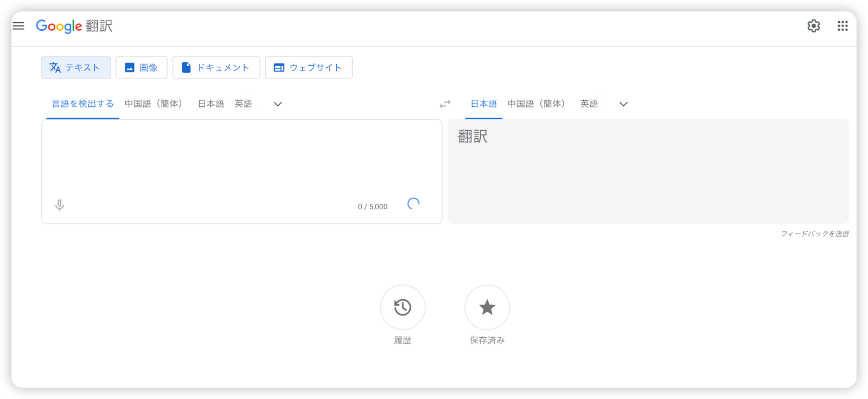The height and width of the screenshot is (399, 868).
Task: Click the loading spinner icon
Action: click(413, 204)
